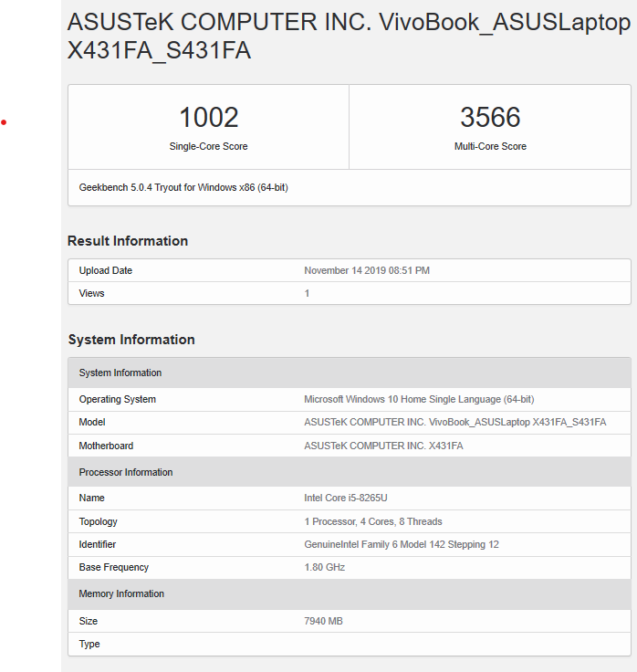Select Microsoft Windows 10 Home Single Language value

tap(419, 399)
